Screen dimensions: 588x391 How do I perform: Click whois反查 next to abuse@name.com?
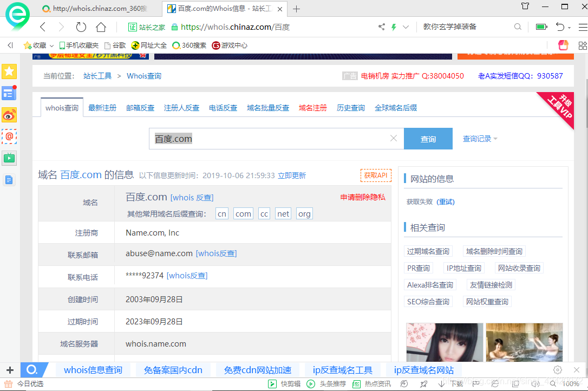[x=217, y=253]
